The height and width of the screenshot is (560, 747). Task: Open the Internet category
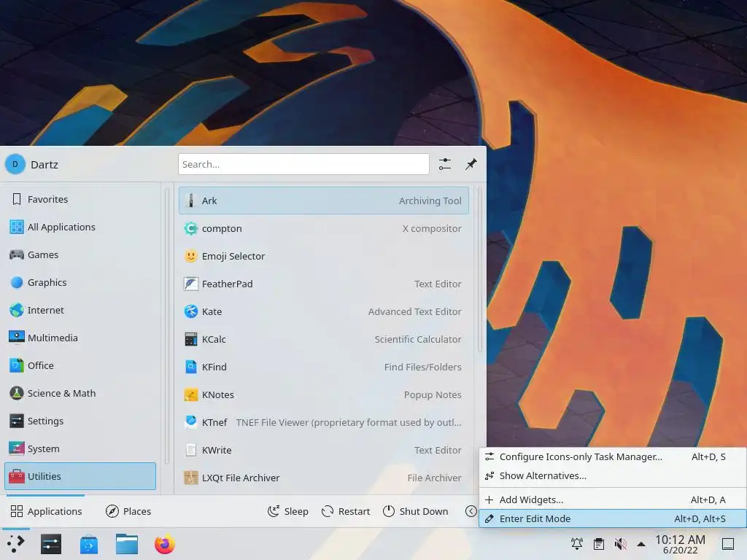tap(80, 310)
